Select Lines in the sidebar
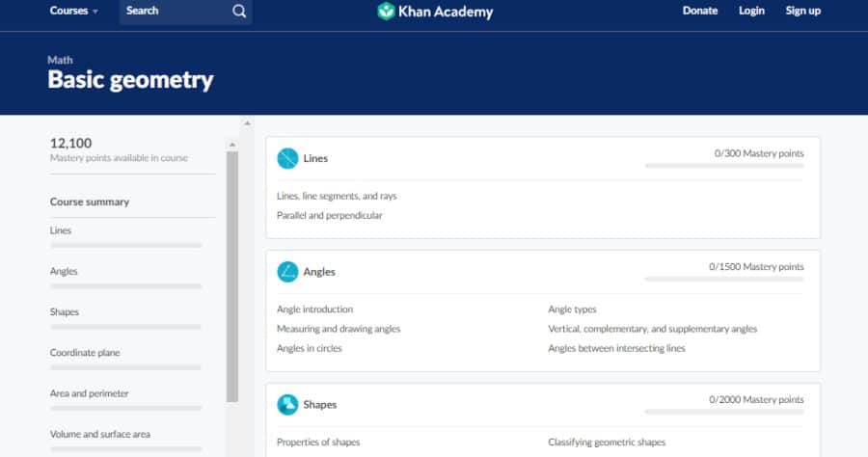Image resolution: width=868 pixels, height=457 pixels. point(61,230)
